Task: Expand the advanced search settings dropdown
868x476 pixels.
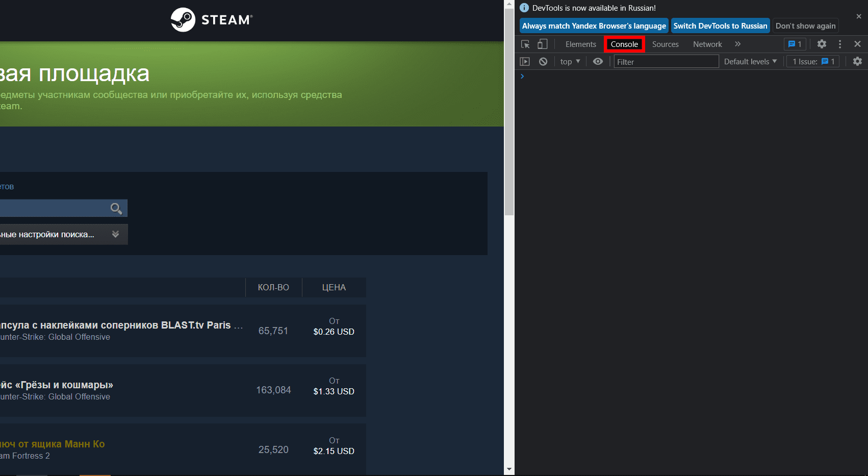Action: click(64, 235)
